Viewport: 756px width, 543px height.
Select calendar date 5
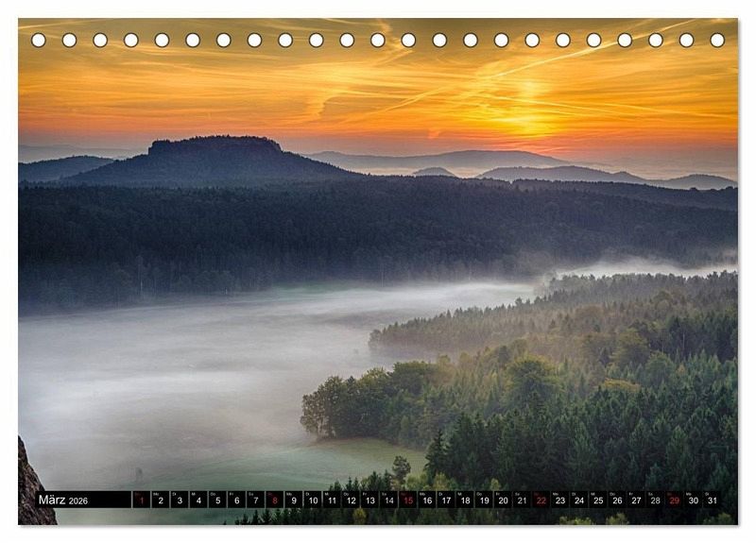217,500
